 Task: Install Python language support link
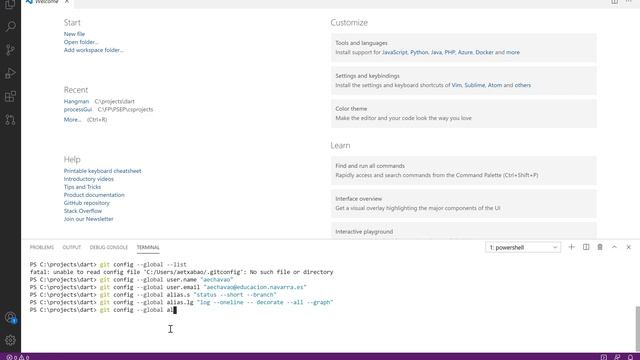point(419,52)
